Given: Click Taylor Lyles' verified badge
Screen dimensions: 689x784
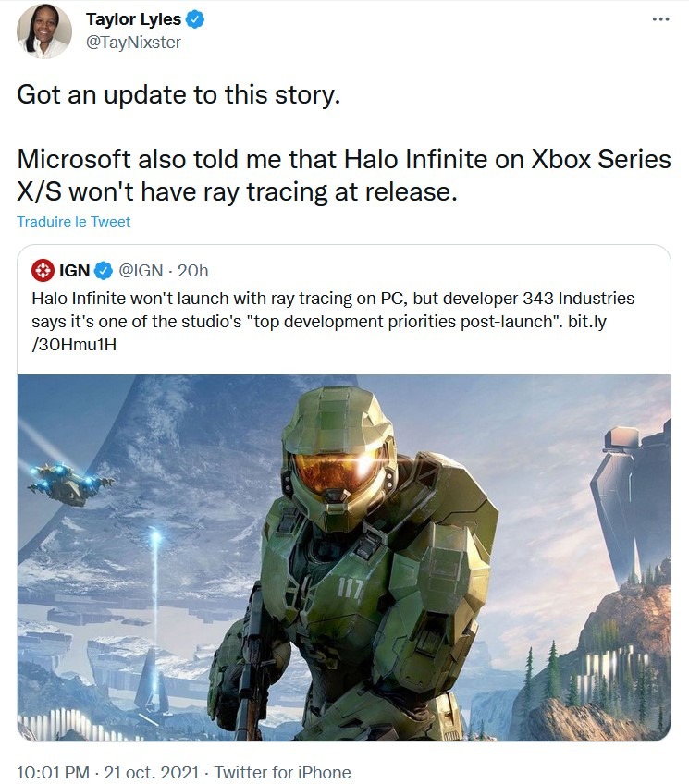Looking at the screenshot, I should (195, 19).
